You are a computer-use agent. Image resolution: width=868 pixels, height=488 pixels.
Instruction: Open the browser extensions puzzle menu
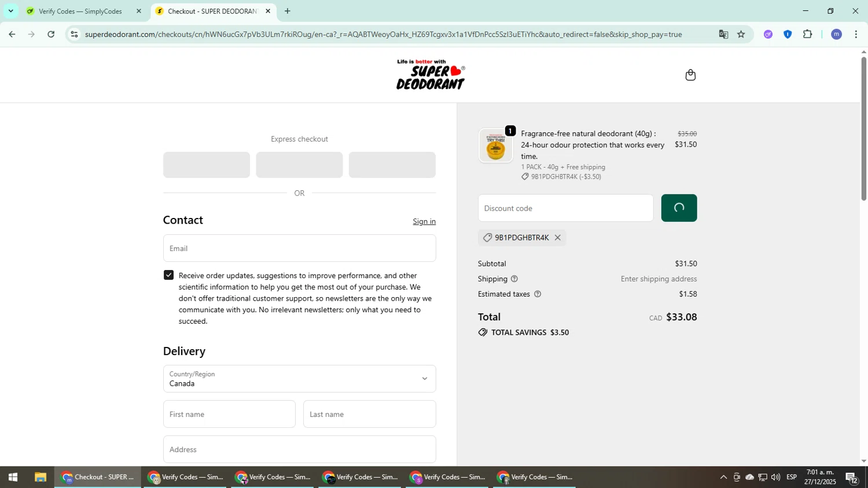(808, 34)
